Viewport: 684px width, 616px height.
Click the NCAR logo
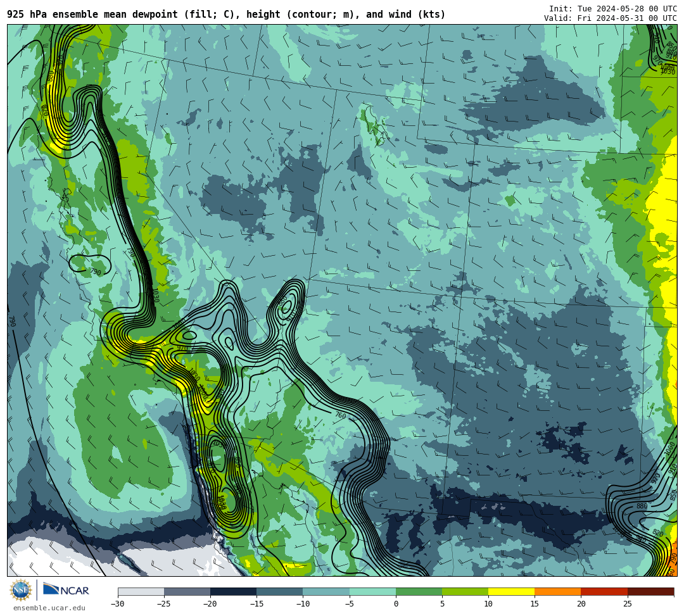click(66, 590)
